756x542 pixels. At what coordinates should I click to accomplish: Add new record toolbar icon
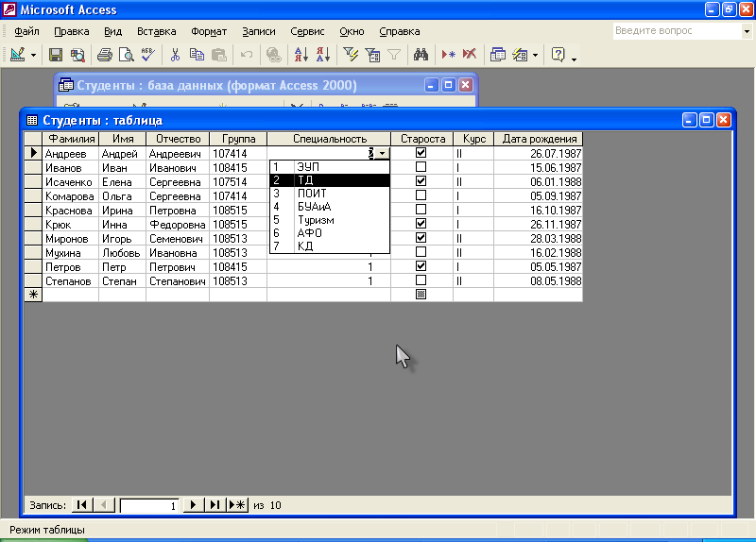pos(448,55)
